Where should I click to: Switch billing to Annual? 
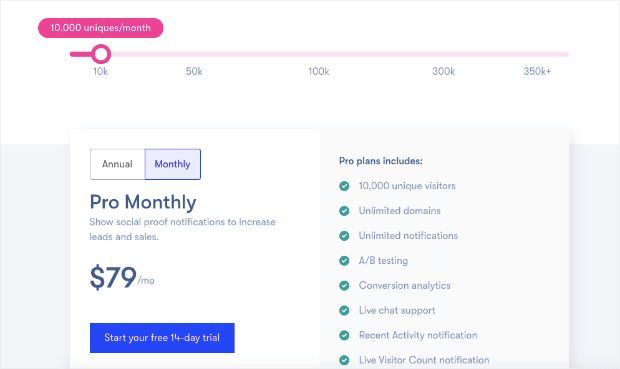point(117,164)
